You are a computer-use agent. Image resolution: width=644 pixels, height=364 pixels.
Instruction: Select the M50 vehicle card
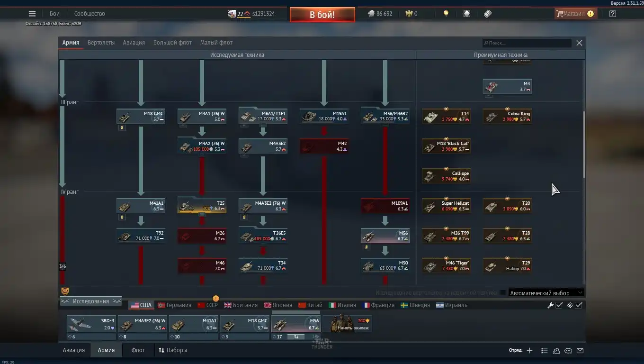(385, 266)
